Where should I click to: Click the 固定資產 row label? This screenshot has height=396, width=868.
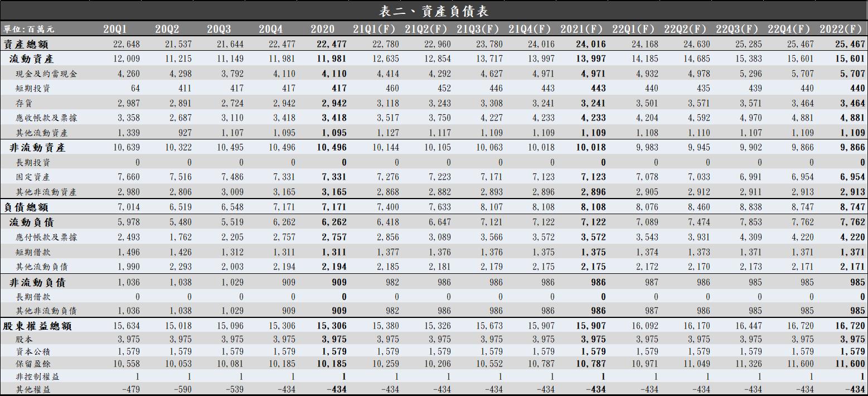pyautogui.click(x=33, y=177)
